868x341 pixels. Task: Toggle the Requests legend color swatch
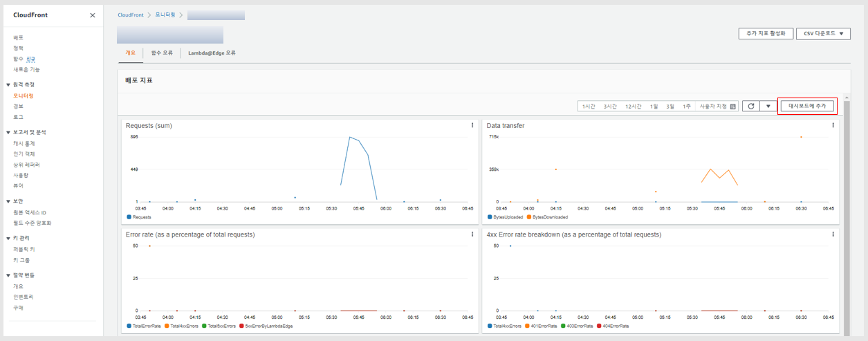(x=129, y=216)
